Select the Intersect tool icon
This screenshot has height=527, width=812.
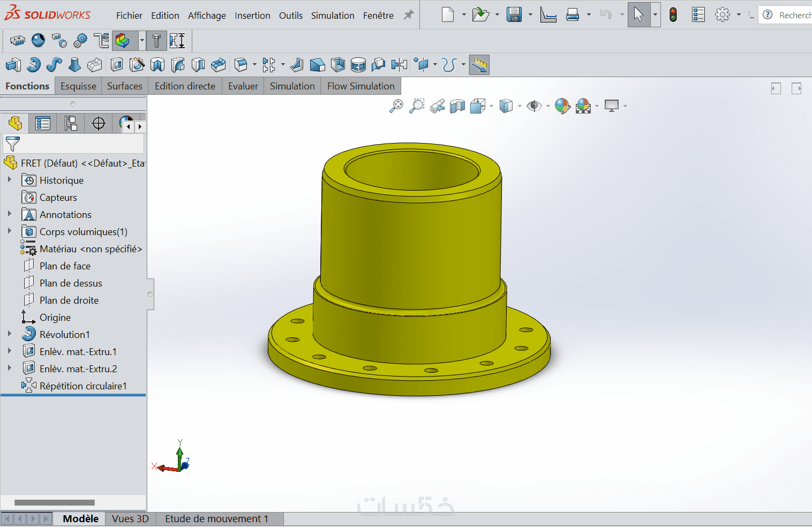pos(379,65)
